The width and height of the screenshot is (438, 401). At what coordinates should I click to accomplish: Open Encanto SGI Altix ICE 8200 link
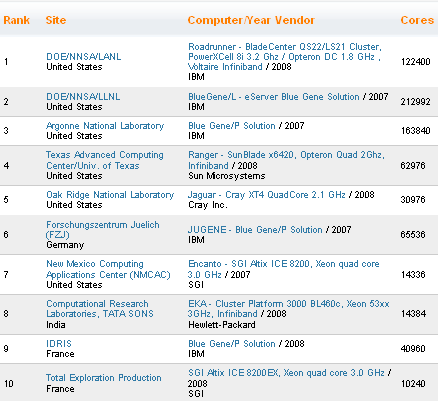tap(284, 269)
